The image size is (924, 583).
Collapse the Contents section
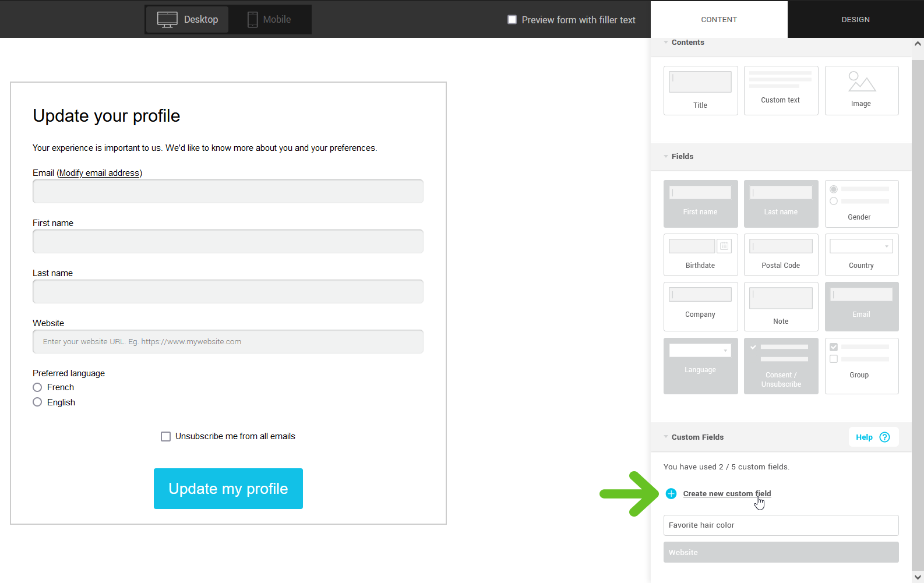pyautogui.click(x=666, y=42)
